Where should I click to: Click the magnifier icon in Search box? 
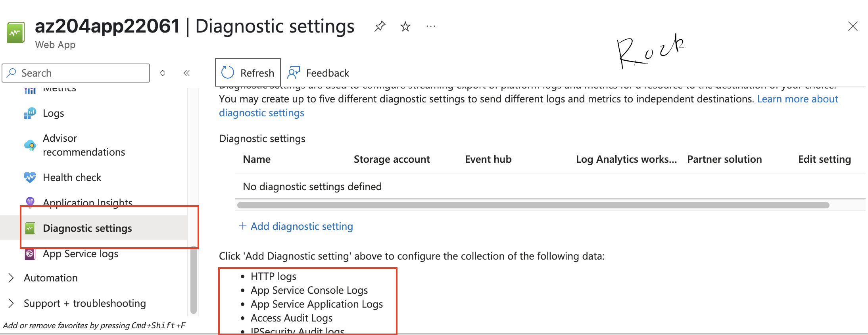[x=12, y=73]
